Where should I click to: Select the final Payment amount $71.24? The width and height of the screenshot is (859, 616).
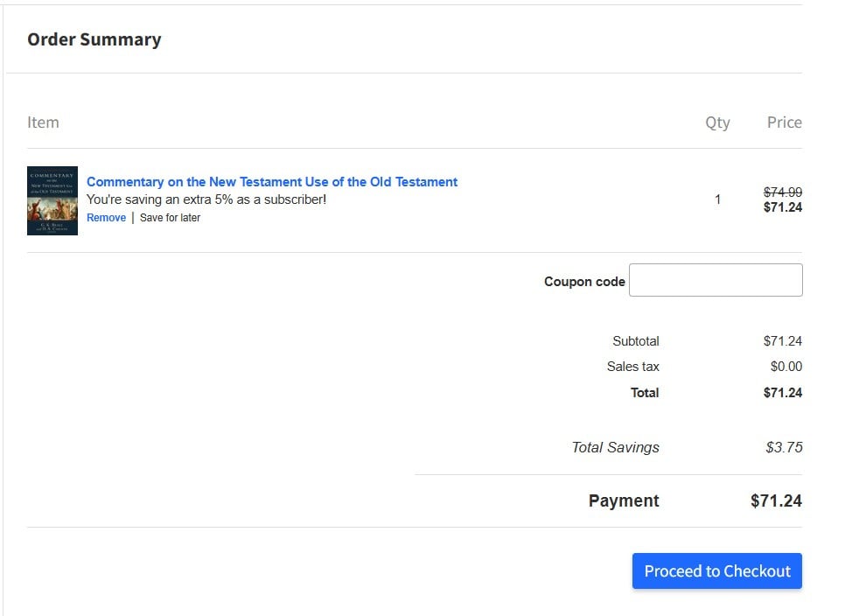click(777, 500)
